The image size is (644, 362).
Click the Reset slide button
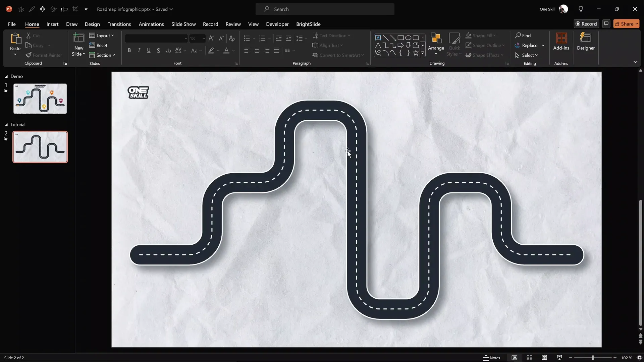[x=98, y=45]
